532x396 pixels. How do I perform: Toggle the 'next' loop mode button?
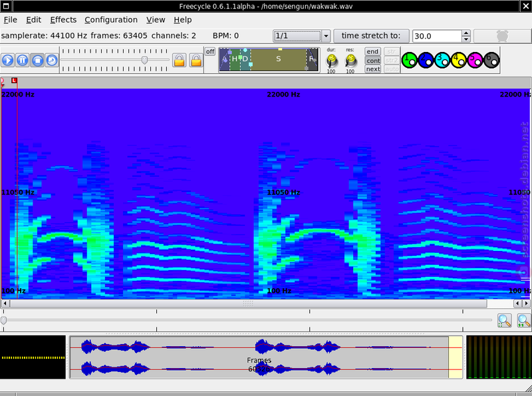tap(372, 69)
